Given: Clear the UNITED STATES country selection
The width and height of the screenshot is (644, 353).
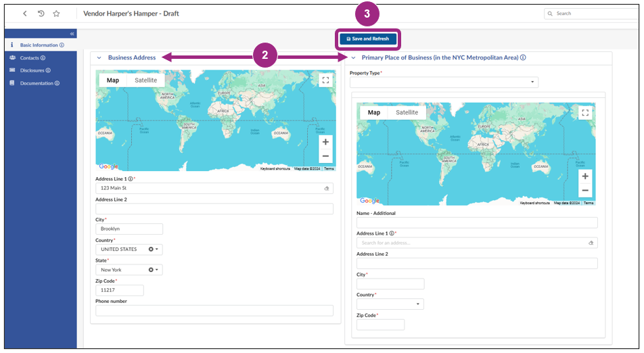Looking at the screenshot, I should [151, 250].
